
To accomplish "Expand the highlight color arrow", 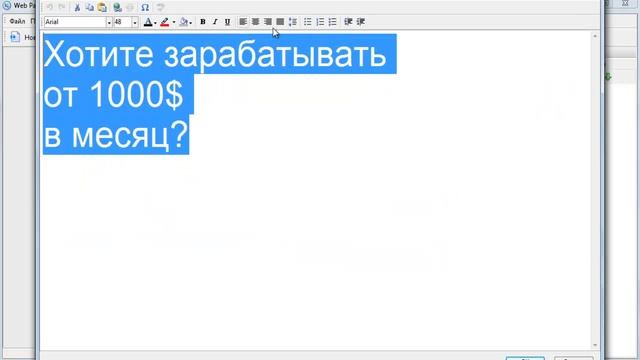I will tap(174, 22).
